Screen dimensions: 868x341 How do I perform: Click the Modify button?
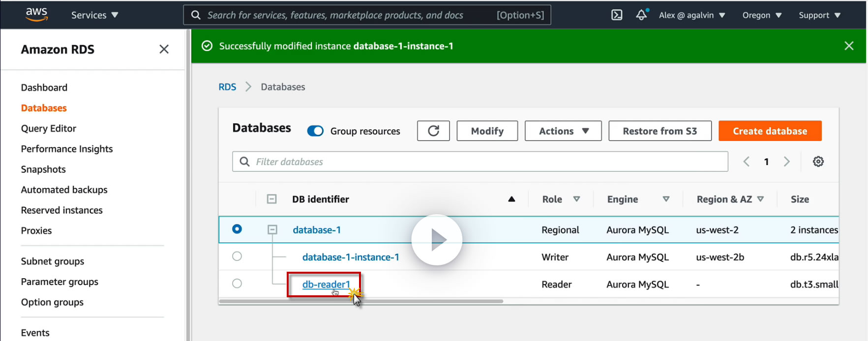(x=487, y=131)
